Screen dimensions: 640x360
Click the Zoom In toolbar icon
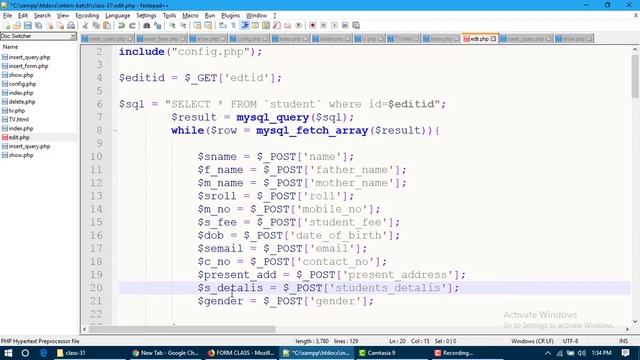(x=172, y=26)
